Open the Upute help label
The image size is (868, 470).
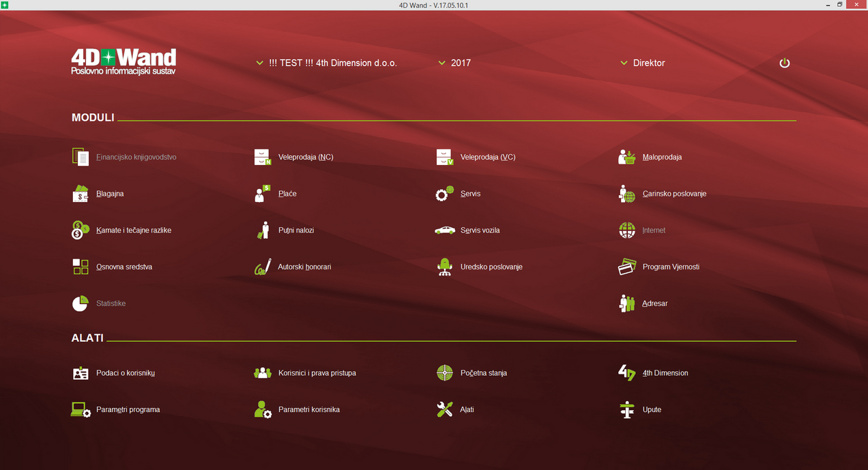pos(652,410)
